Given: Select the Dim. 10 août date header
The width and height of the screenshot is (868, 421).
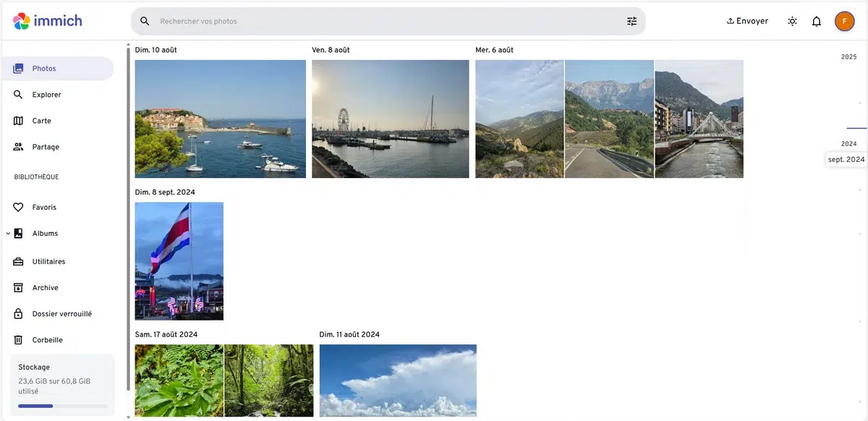Looking at the screenshot, I should click(156, 50).
